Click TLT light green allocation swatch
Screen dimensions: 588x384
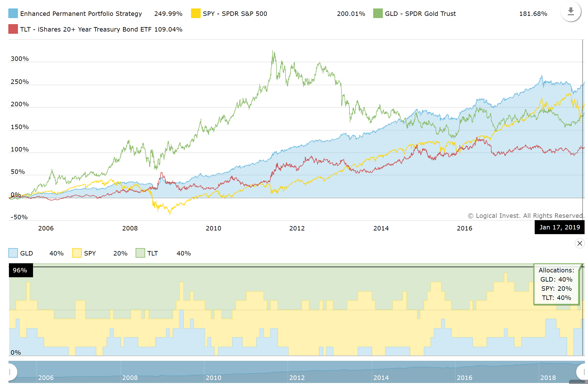(x=140, y=253)
